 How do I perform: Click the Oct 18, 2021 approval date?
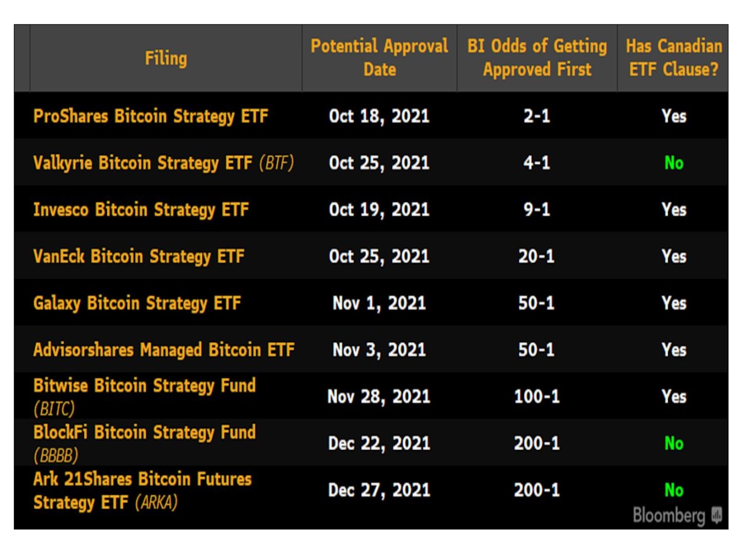(379, 116)
